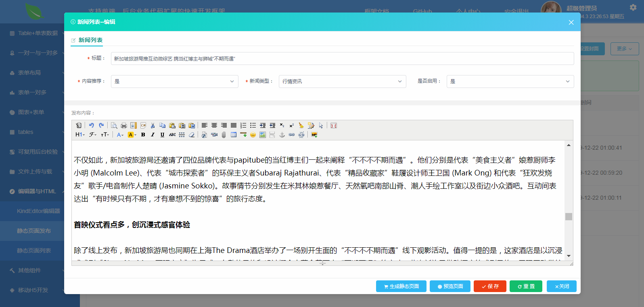Open the 是否启用 dropdown
This screenshot has height=307, width=644.
510,81
